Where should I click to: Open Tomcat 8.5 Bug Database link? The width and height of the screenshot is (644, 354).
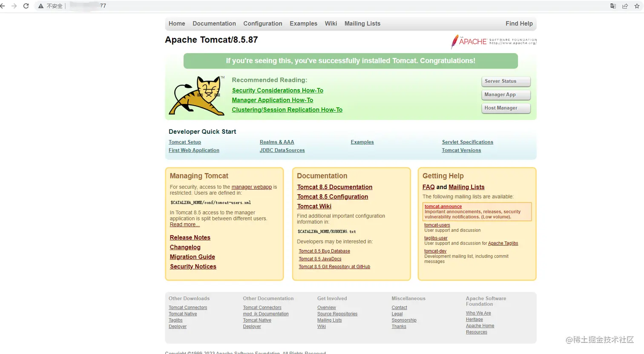325,251
